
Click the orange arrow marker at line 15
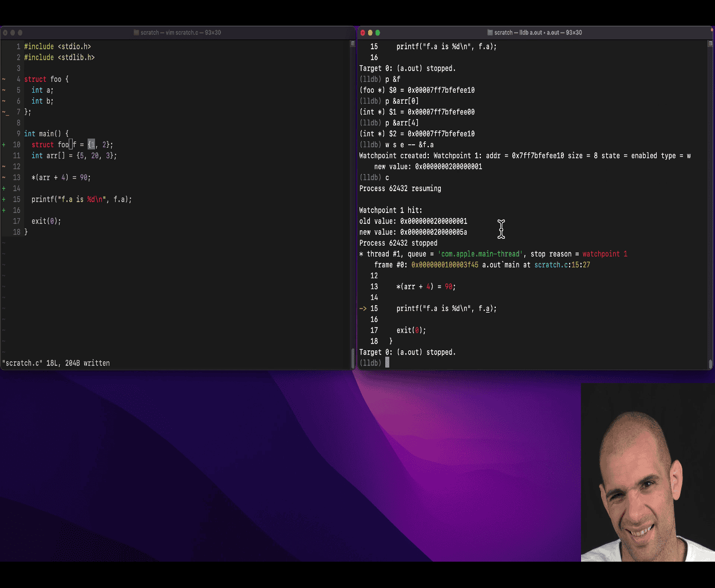363,309
